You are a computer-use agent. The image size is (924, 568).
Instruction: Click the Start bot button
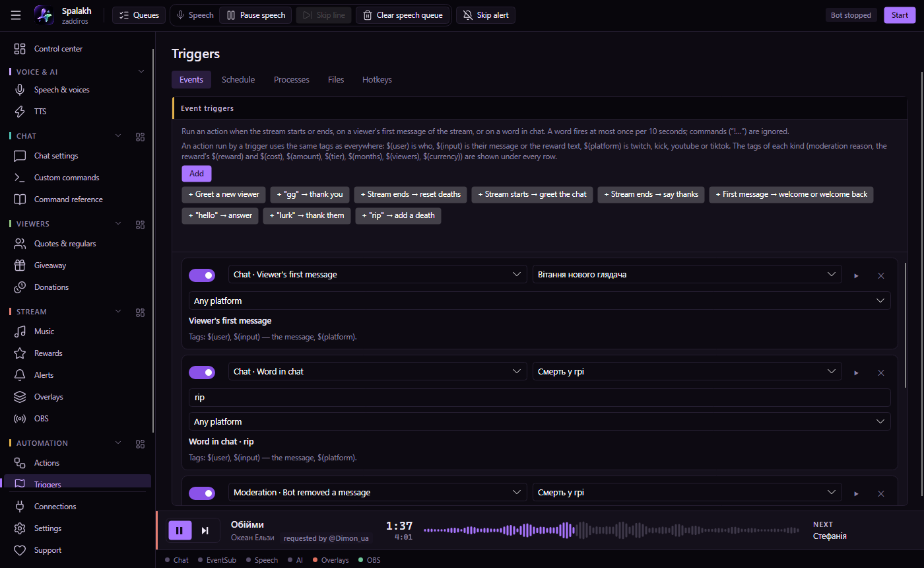900,15
